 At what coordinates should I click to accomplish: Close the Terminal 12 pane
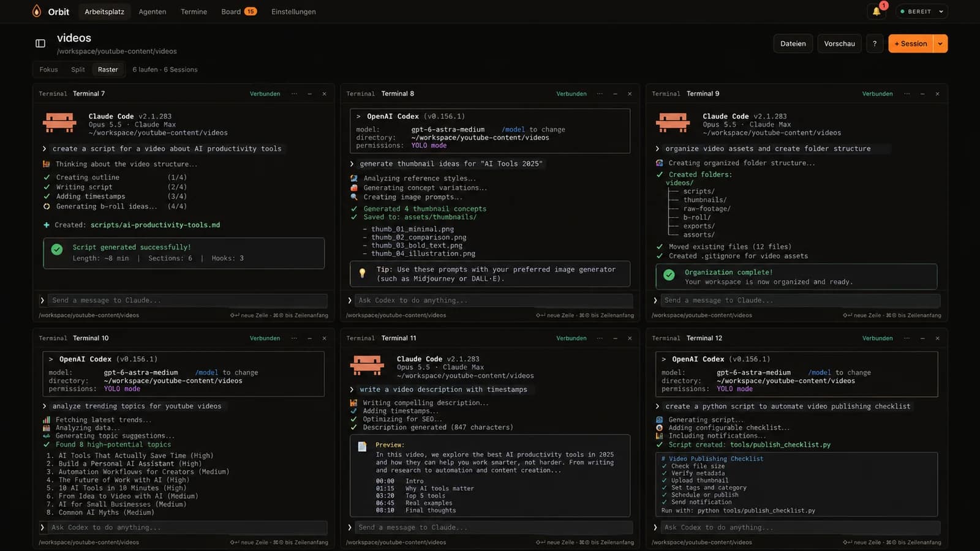[x=937, y=338]
